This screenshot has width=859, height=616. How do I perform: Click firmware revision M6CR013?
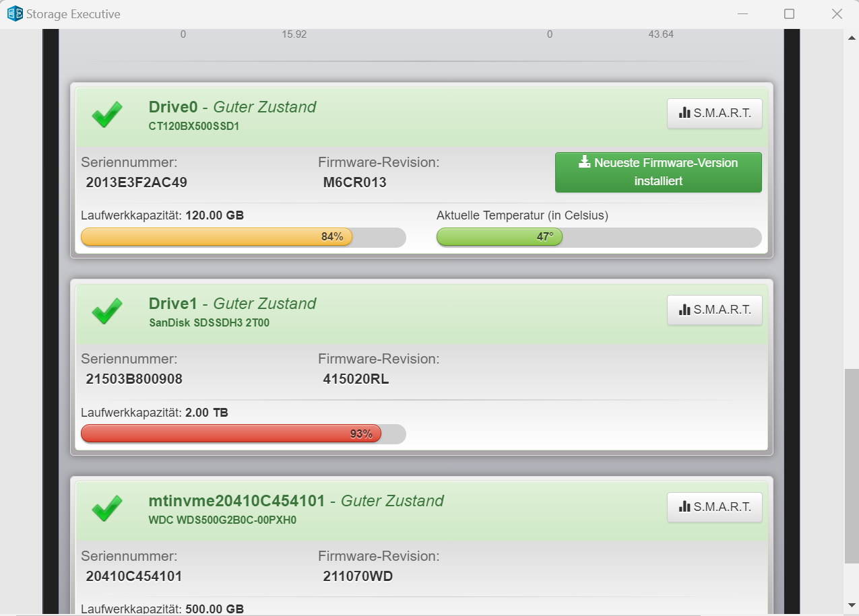pos(355,182)
